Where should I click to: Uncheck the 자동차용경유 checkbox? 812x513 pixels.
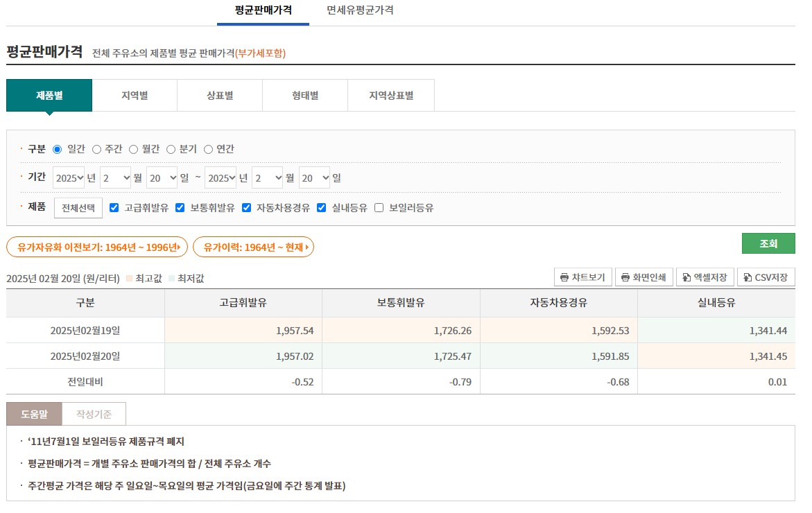pyautogui.click(x=246, y=207)
